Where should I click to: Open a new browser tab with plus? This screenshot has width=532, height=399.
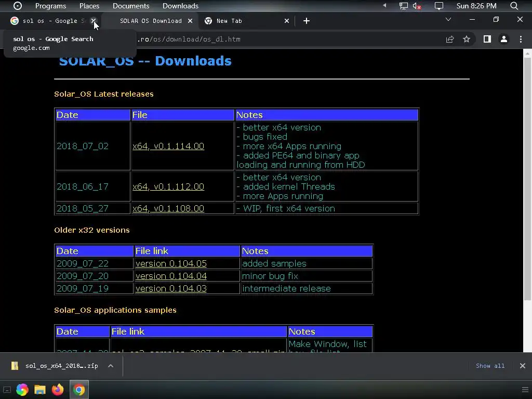coord(307,21)
